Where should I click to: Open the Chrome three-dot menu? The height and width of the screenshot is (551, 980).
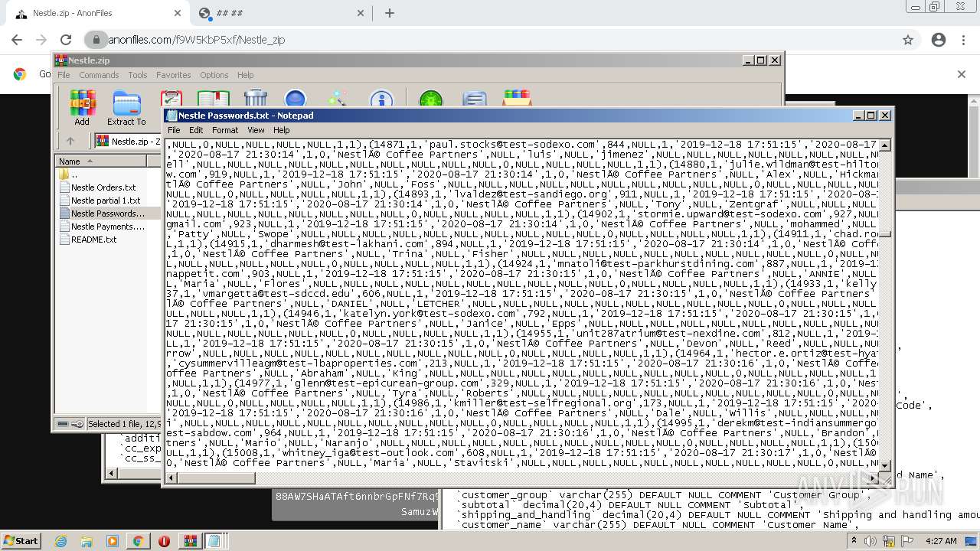[964, 40]
